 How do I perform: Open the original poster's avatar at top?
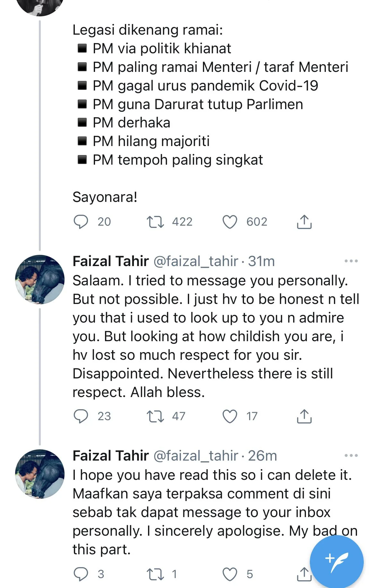(40, 6)
